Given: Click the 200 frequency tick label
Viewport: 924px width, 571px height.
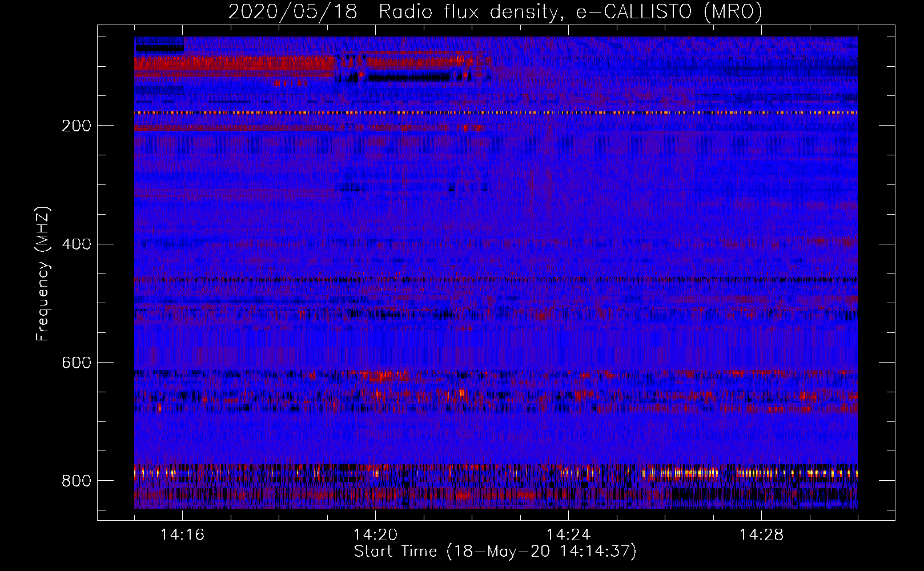Looking at the screenshot, I should point(77,126).
